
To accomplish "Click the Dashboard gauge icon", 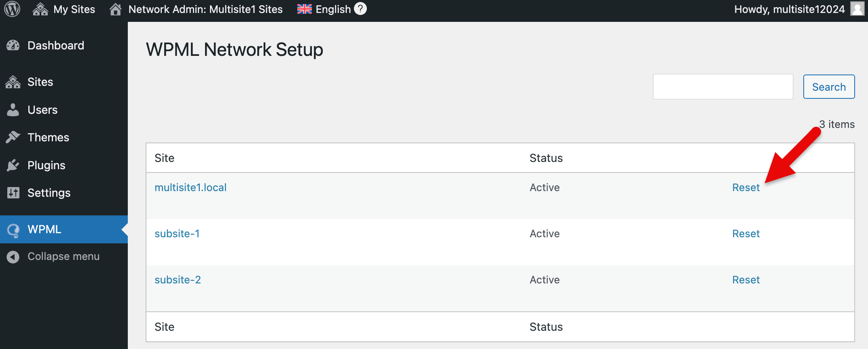I will pyautogui.click(x=13, y=45).
